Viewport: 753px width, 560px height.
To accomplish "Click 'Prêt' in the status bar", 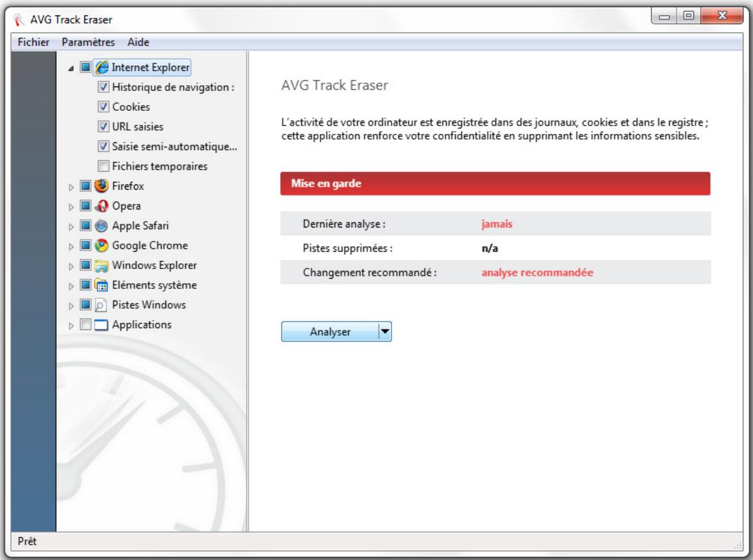I will tap(27, 541).
